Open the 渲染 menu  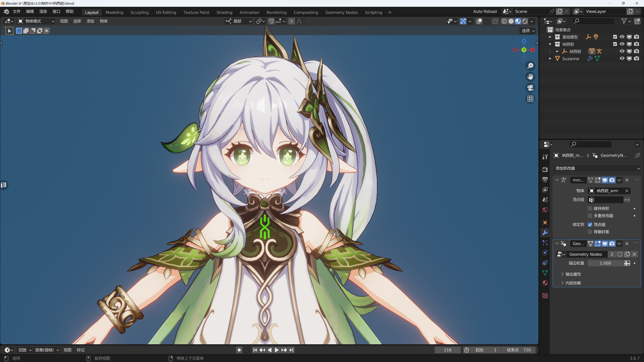pos(43,12)
